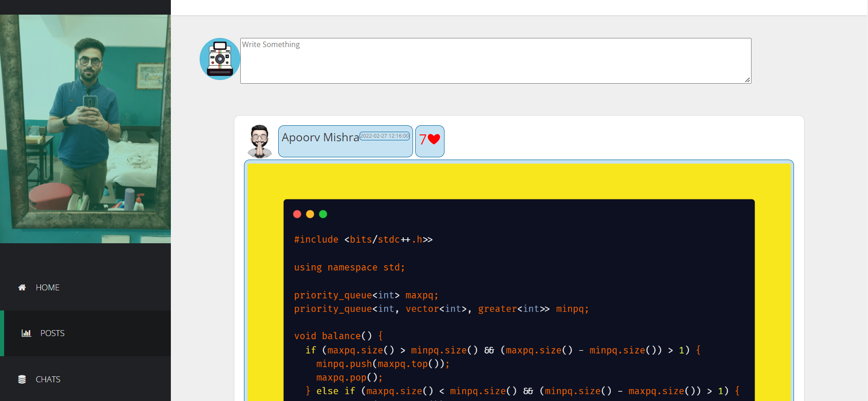Click the 'maxpq.pop();' line

349,378
